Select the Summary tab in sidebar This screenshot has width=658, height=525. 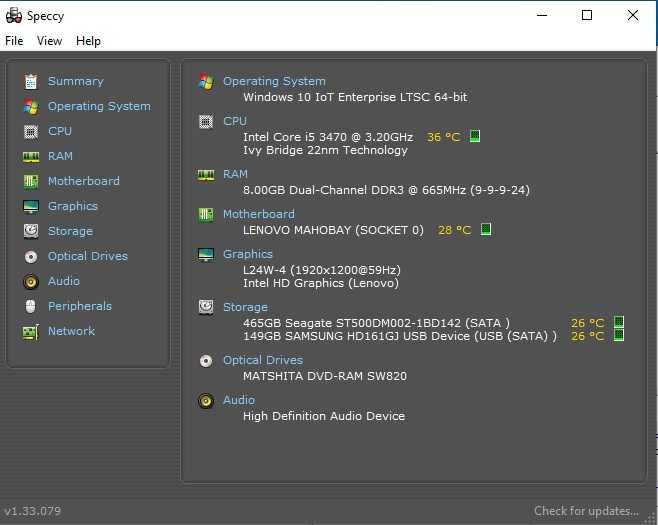pyautogui.click(x=75, y=81)
